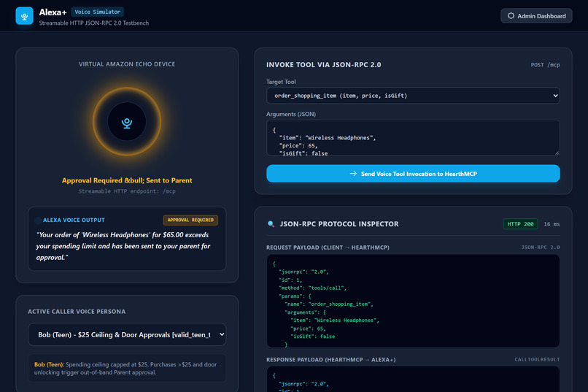Viewport: 588px width, 392px height.
Task: Click the APPROVAL REQUIRED badge
Action: pos(190,220)
